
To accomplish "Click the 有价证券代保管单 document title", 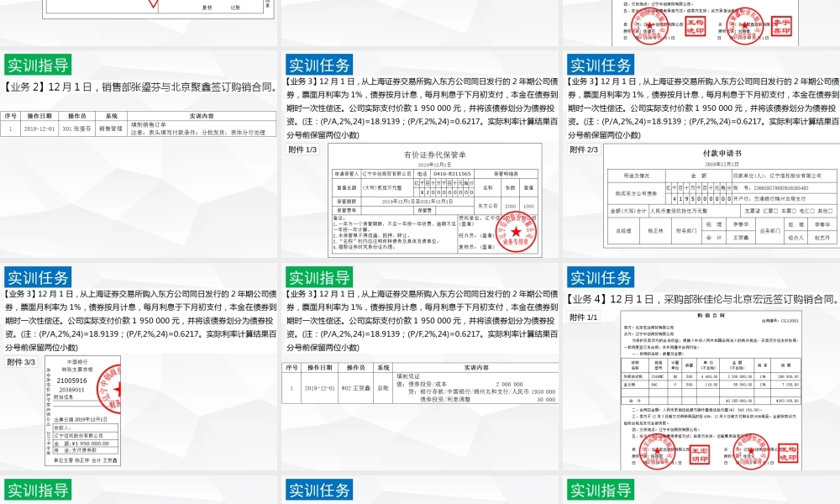I will click(436, 154).
